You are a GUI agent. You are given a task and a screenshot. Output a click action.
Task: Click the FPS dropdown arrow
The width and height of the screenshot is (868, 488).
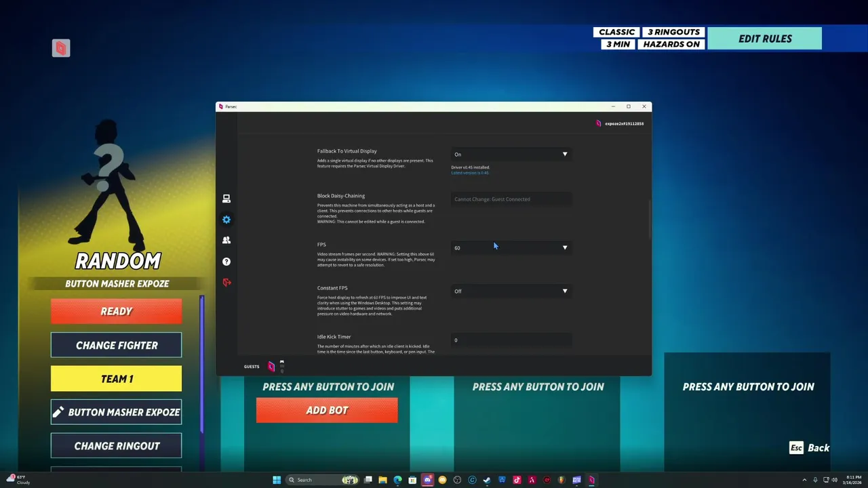(x=565, y=247)
